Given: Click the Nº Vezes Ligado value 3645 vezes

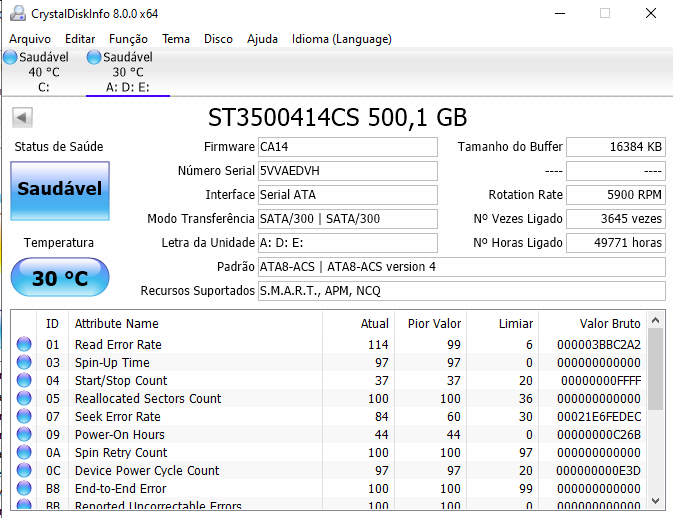Looking at the screenshot, I should click(x=616, y=219).
